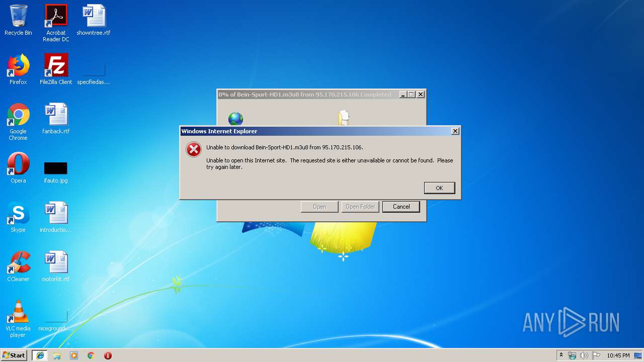Open fanback.rtf document
Image resolution: width=644 pixels, height=362 pixels.
pyautogui.click(x=56, y=119)
